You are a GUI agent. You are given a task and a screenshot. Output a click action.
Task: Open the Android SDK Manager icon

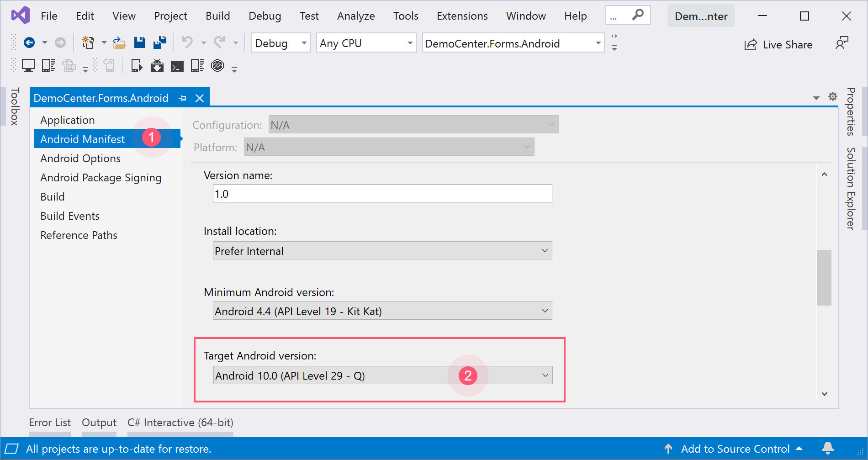click(157, 66)
